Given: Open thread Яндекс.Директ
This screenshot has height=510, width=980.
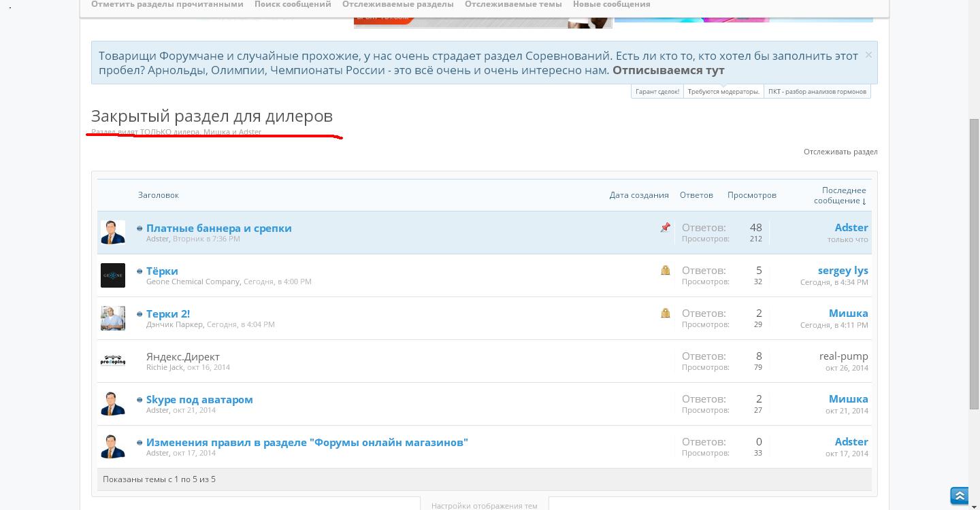Looking at the screenshot, I should (x=182, y=357).
